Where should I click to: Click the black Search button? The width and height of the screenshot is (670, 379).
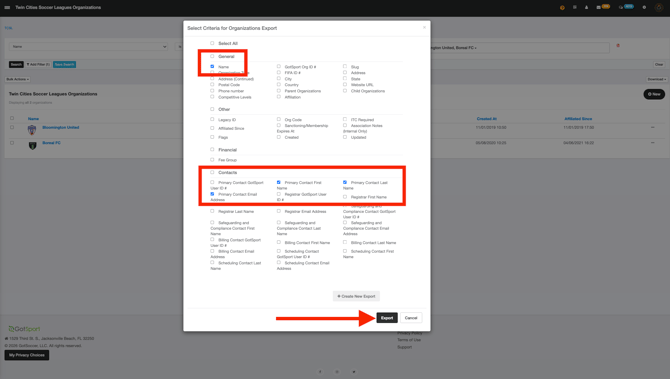(x=16, y=65)
